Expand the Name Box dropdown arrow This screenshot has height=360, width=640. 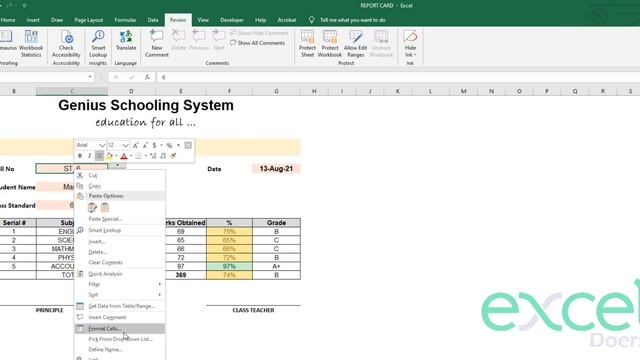[x=90, y=77]
